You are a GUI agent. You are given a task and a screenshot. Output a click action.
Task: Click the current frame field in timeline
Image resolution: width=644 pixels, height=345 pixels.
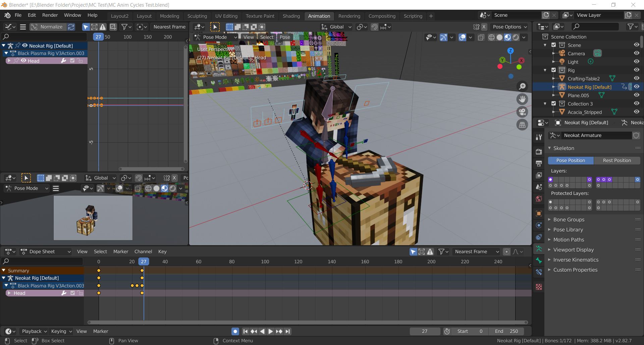click(x=425, y=331)
